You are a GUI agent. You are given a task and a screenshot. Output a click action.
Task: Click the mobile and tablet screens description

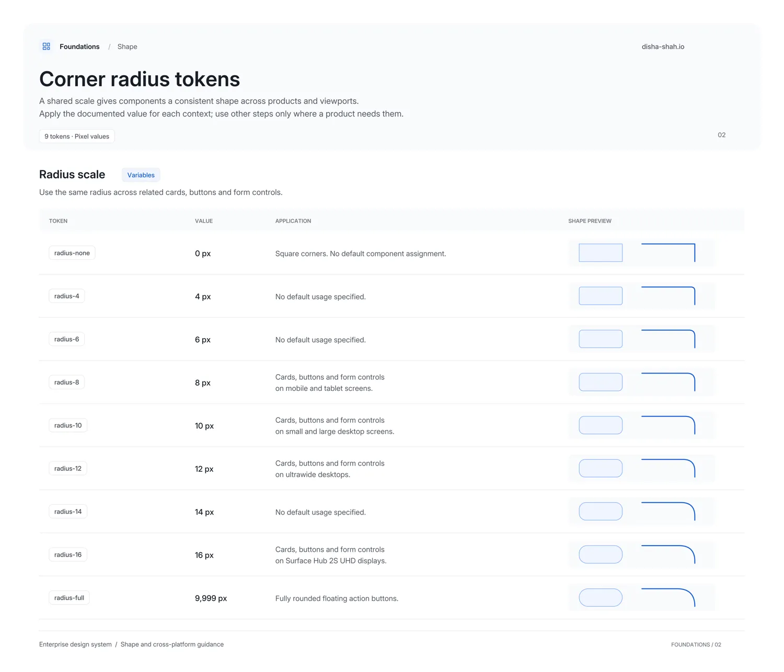click(330, 383)
